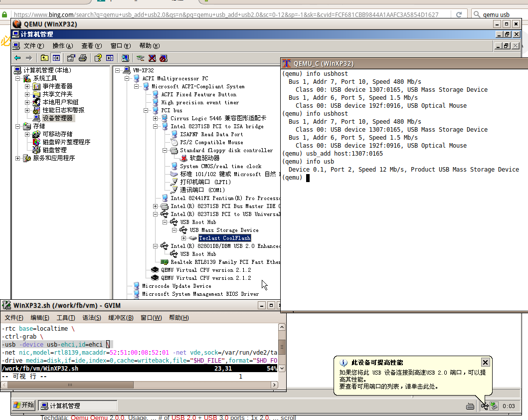Collapse the PCI bus device node
Viewport: 528px width, 420px height.
pyautogui.click(x=146, y=110)
